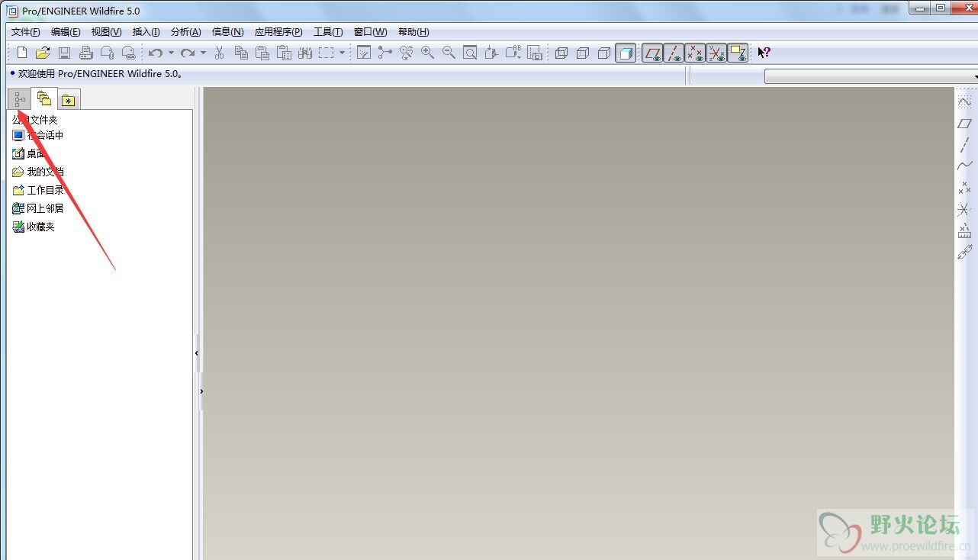Click the Print icon in toolbar
Image resolution: width=978 pixels, height=560 pixels.
86,53
